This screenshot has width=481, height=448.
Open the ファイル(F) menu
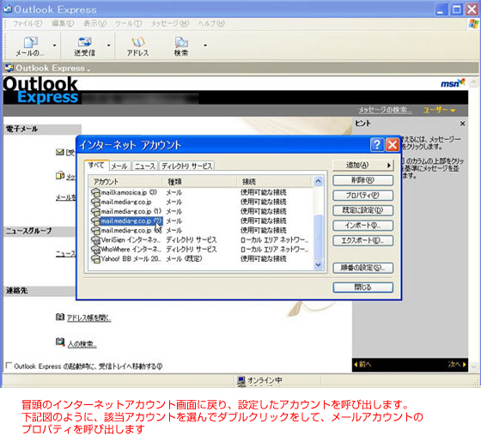[27, 23]
